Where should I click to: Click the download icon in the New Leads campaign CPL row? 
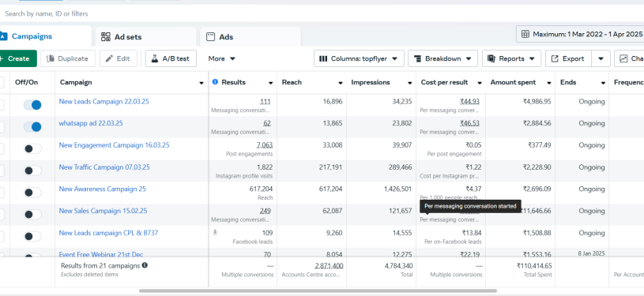pos(215,232)
